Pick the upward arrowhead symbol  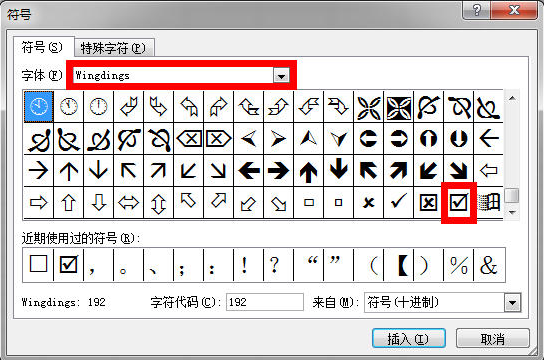pos(308,139)
